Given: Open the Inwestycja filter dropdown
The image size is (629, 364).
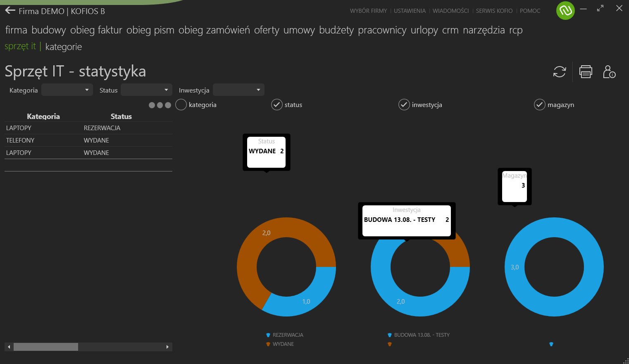Looking at the screenshot, I should click(238, 90).
